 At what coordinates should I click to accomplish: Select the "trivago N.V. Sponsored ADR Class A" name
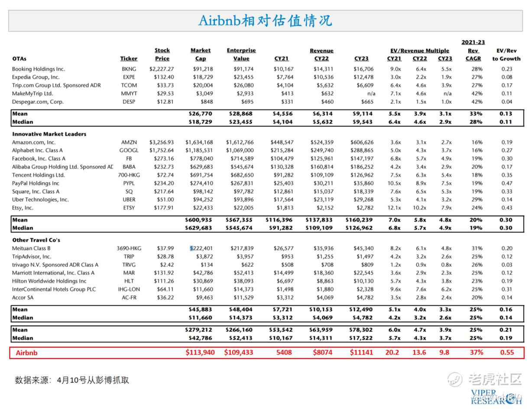[x=55, y=265]
